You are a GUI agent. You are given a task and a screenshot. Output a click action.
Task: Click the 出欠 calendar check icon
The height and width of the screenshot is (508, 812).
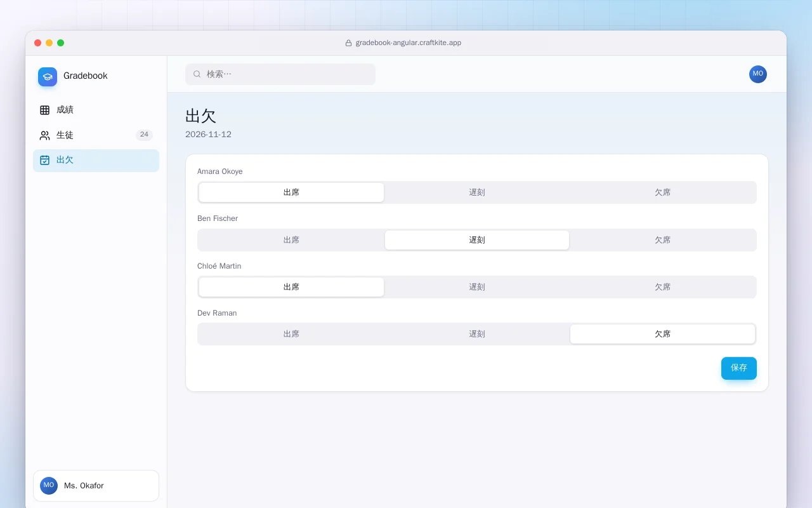pyautogui.click(x=44, y=160)
